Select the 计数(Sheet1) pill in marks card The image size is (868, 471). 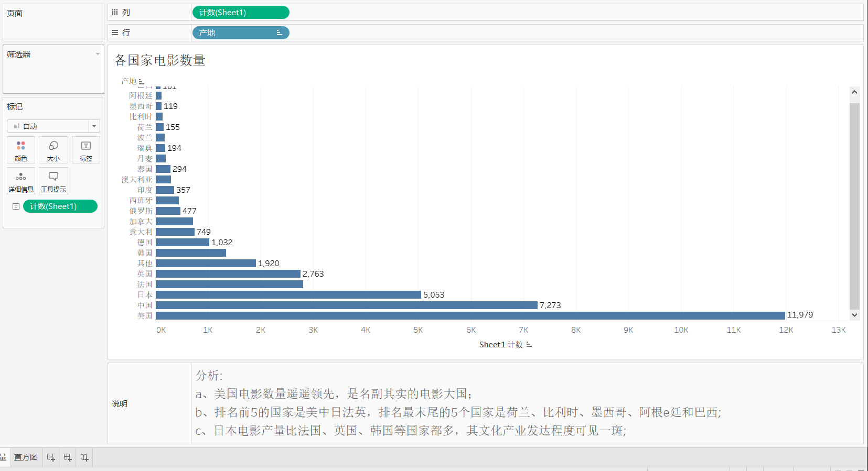(60, 206)
